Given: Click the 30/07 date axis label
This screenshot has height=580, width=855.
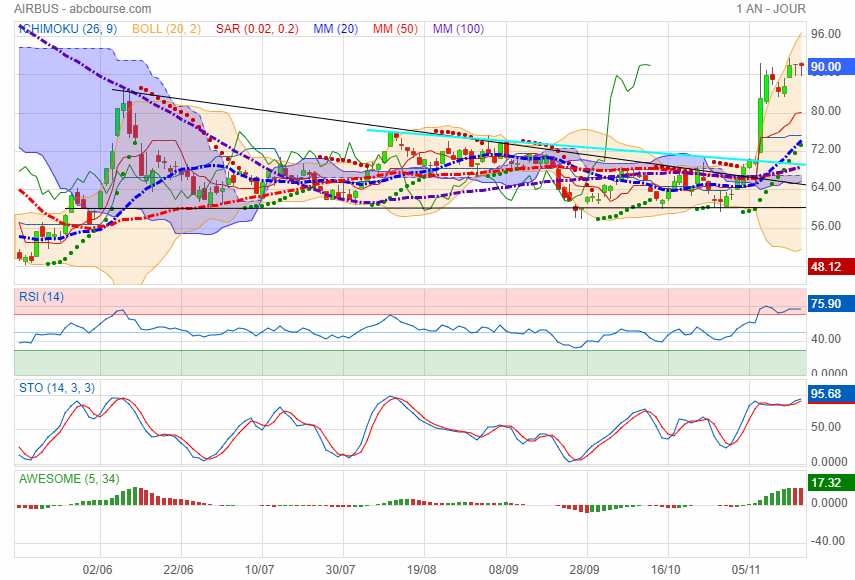Looking at the screenshot, I should coord(340,570).
